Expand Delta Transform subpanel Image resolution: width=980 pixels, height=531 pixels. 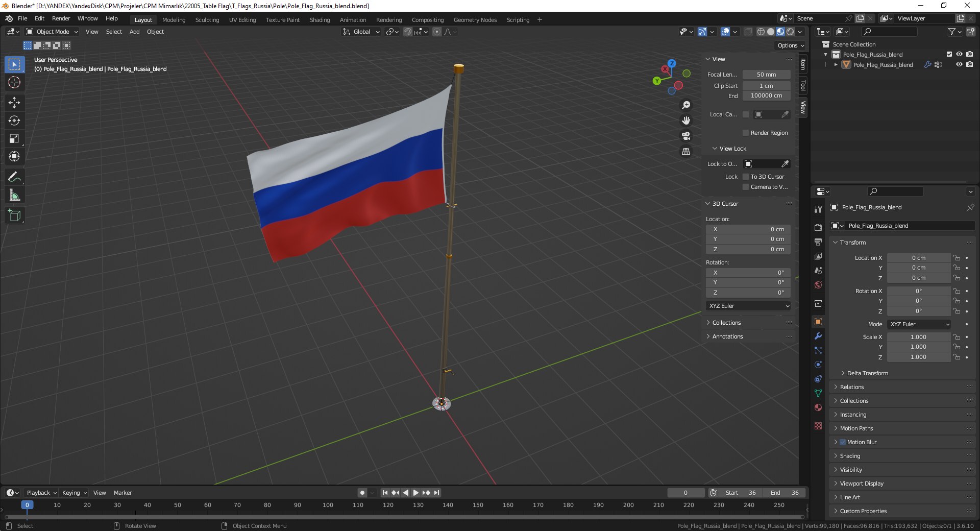click(867, 373)
